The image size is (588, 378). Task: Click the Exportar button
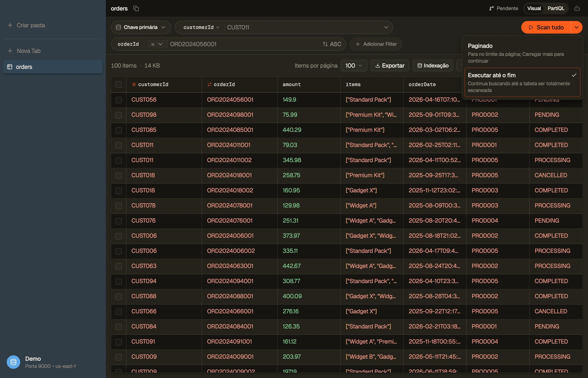[x=390, y=66]
